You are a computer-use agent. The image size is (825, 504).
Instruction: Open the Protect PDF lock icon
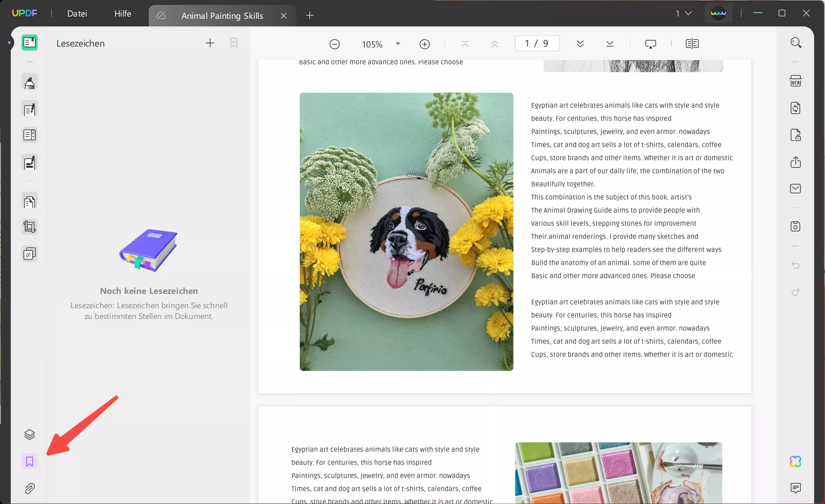click(795, 135)
